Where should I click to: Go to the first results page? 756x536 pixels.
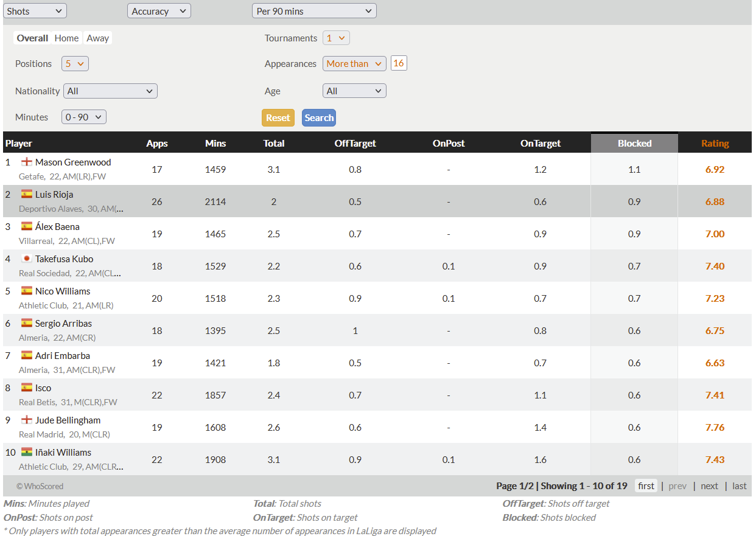point(646,486)
